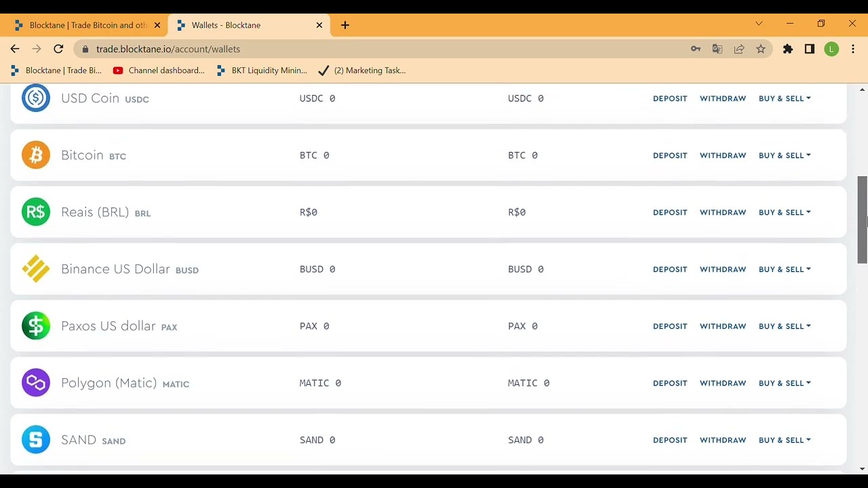Deposit Reais BRL
This screenshot has height=488, width=868.
pos(670,212)
